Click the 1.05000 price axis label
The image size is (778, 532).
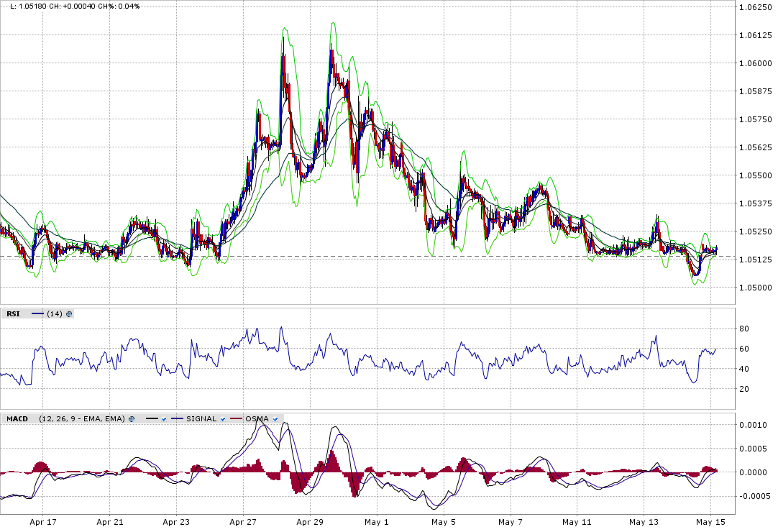pos(755,288)
